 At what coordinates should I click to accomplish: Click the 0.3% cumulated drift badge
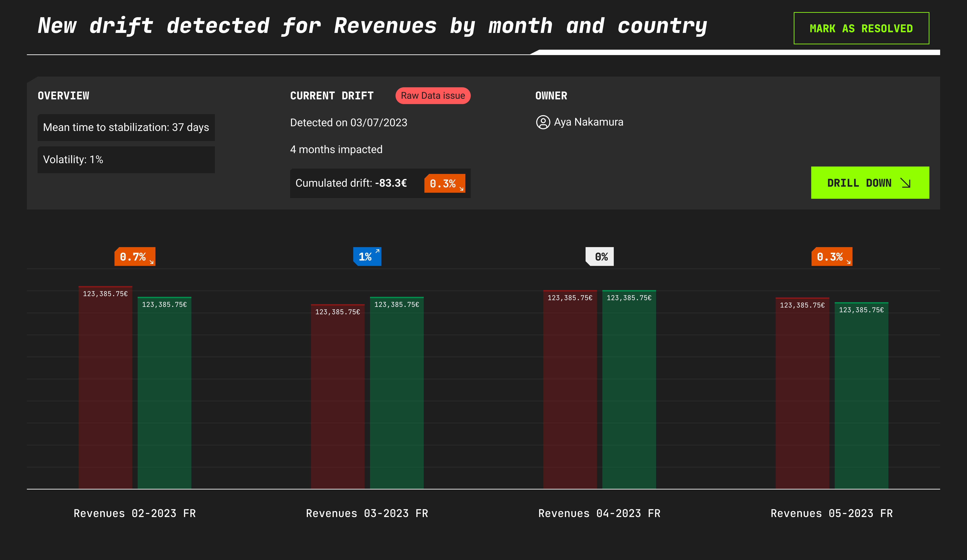[444, 183]
